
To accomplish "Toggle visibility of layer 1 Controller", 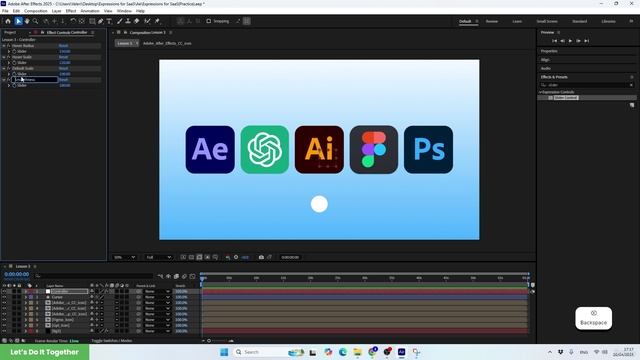I will tap(4, 291).
